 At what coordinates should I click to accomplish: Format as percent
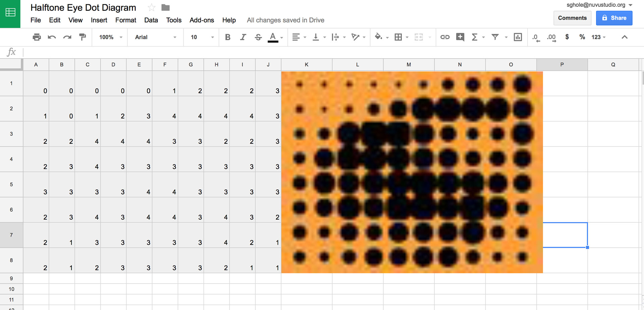point(582,37)
